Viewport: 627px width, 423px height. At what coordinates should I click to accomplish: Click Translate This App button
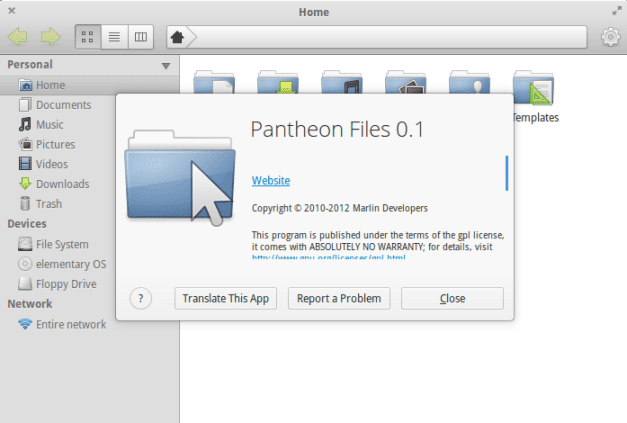[226, 298]
